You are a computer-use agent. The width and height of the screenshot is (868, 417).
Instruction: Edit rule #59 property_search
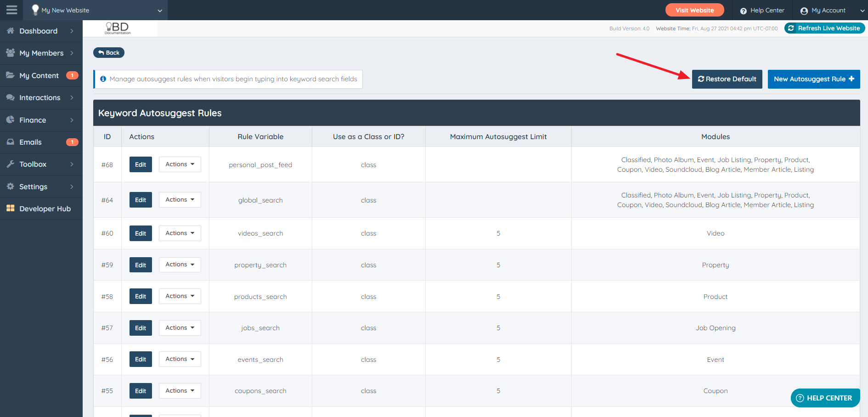tap(141, 265)
